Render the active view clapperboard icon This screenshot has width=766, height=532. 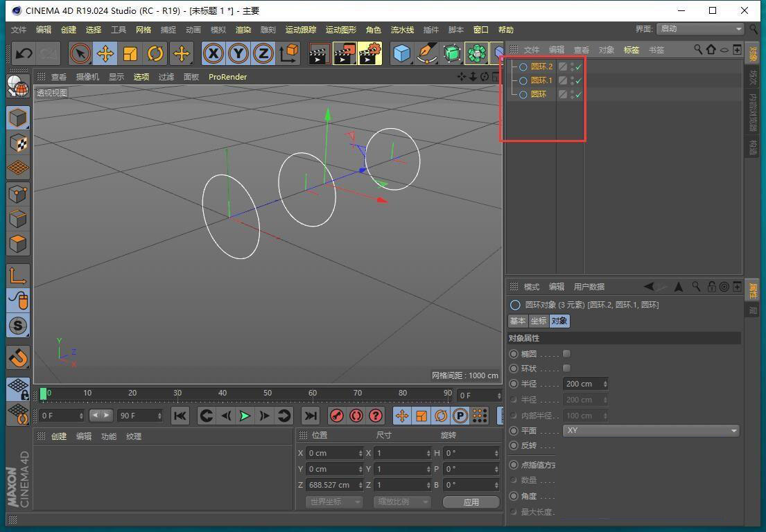tap(320, 53)
